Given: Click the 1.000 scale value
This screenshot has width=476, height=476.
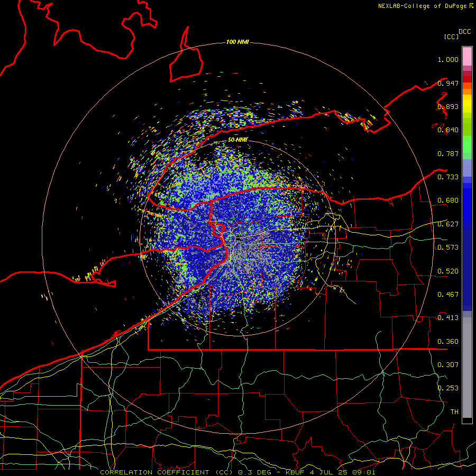Looking at the screenshot, I should [448, 59].
